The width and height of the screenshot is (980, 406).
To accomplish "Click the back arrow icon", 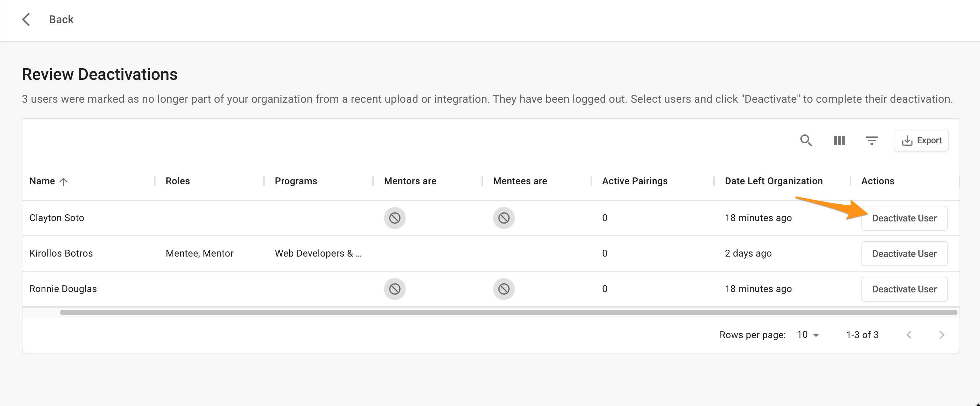I will tap(26, 19).
